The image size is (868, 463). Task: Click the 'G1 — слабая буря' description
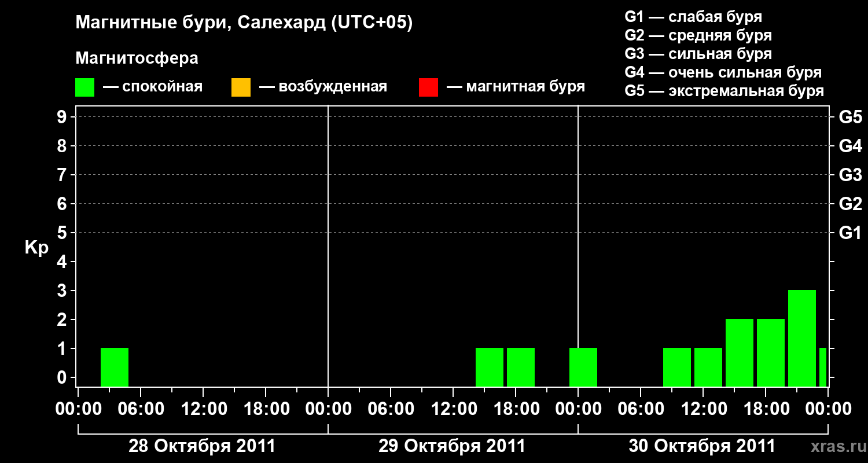point(694,17)
